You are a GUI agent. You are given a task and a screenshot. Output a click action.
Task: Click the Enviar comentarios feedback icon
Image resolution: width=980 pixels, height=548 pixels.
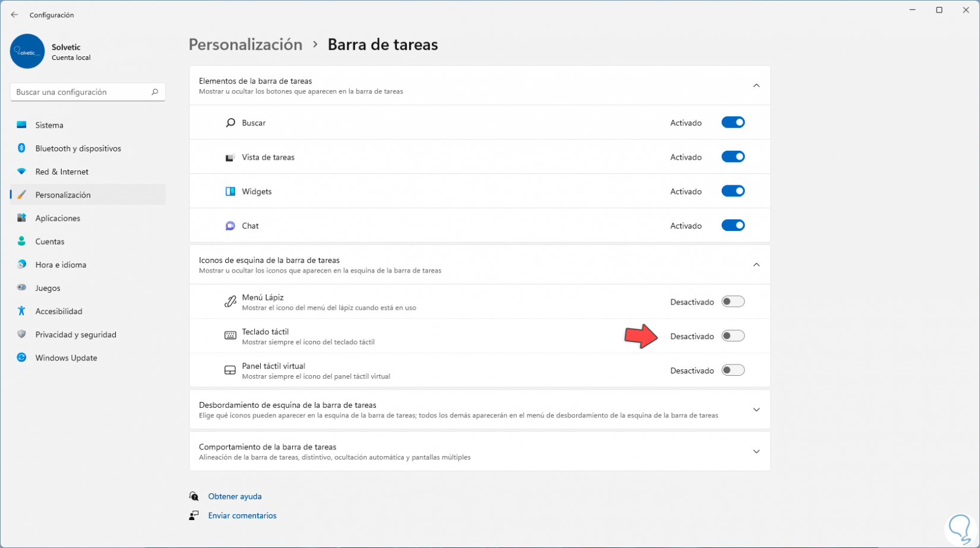(x=194, y=515)
